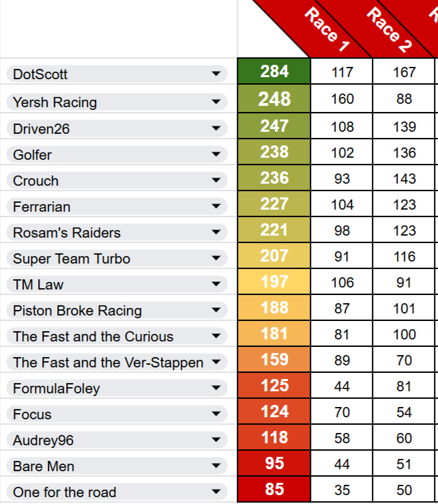
Task: Expand the Yersh Racing dropdown arrow
Action: click(216, 102)
